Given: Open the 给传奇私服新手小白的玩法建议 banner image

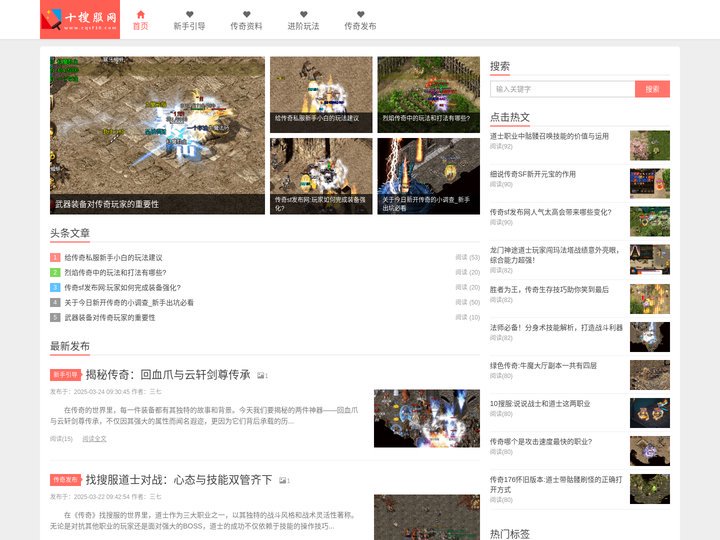Looking at the screenshot, I should (321, 95).
